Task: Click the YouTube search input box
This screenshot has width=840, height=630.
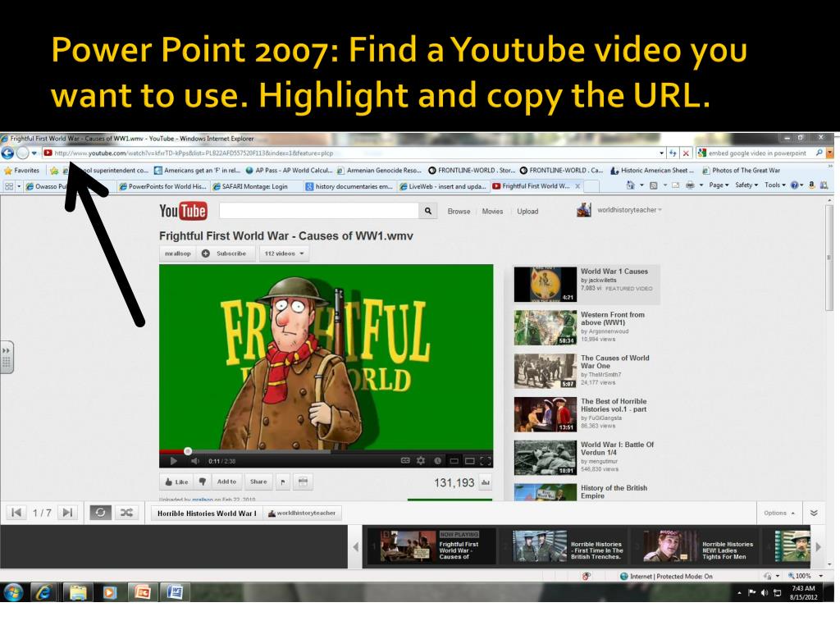Action: (x=319, y=211)
